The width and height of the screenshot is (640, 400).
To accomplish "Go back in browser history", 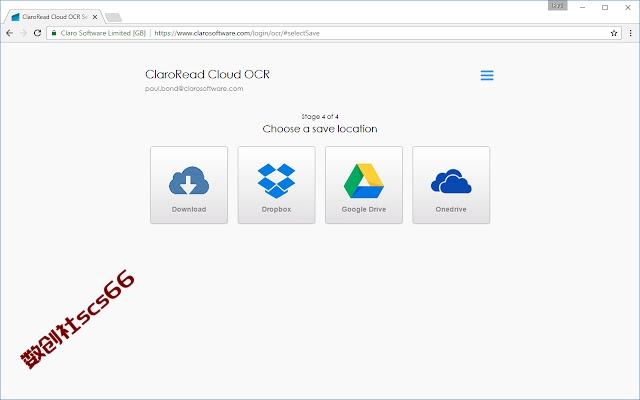I will pos(9,33).
